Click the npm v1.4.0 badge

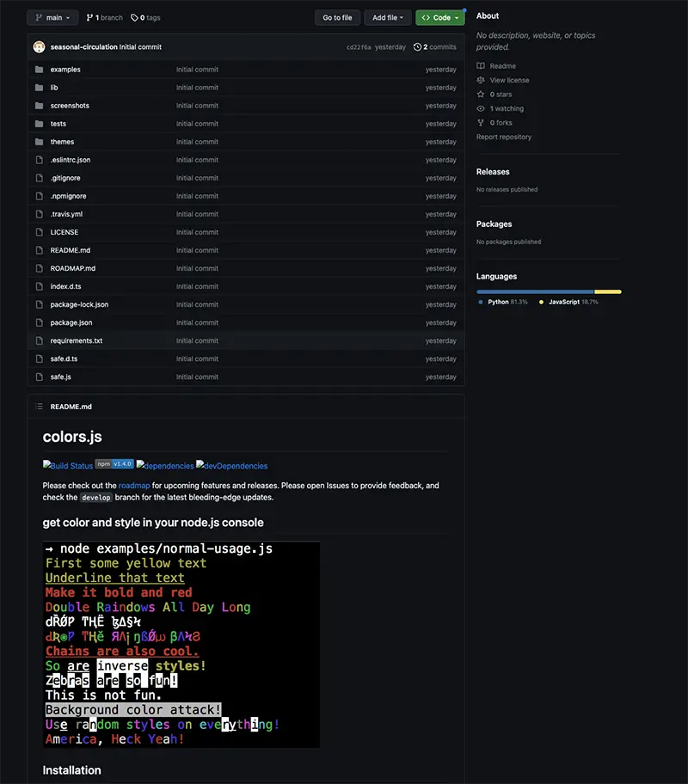114,464
